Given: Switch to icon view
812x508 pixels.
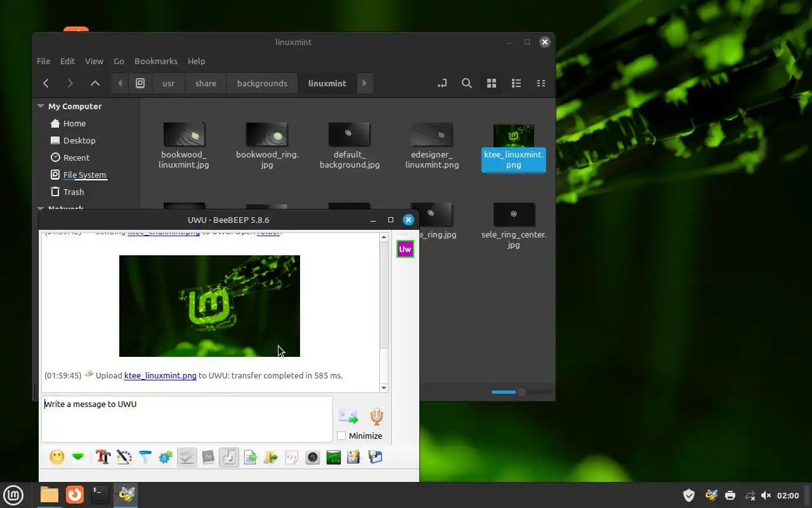Looking at the screenshot, I should [x=491, y=83].
